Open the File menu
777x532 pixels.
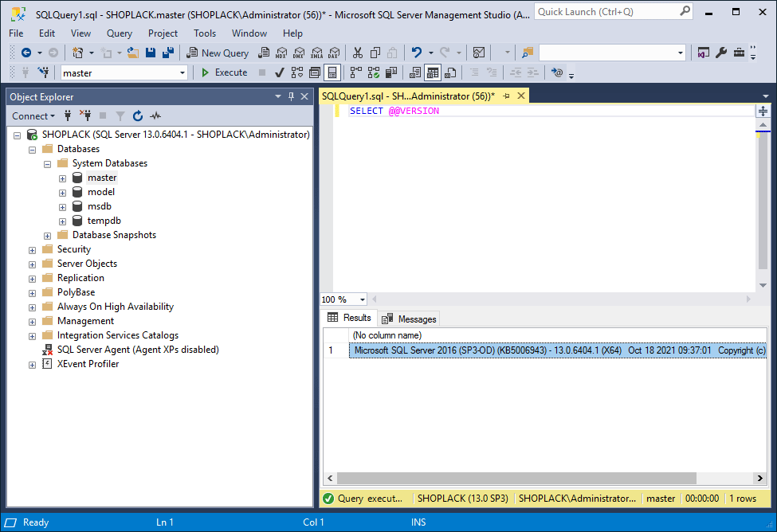pyautogui.click(x=16, y=33)
